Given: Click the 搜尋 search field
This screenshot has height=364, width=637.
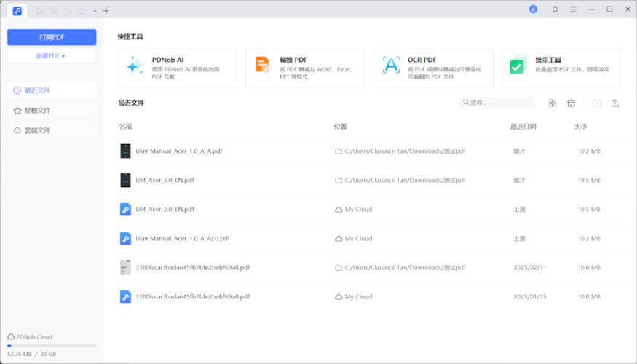Looking at the screenshot, I should coord(501,103).
